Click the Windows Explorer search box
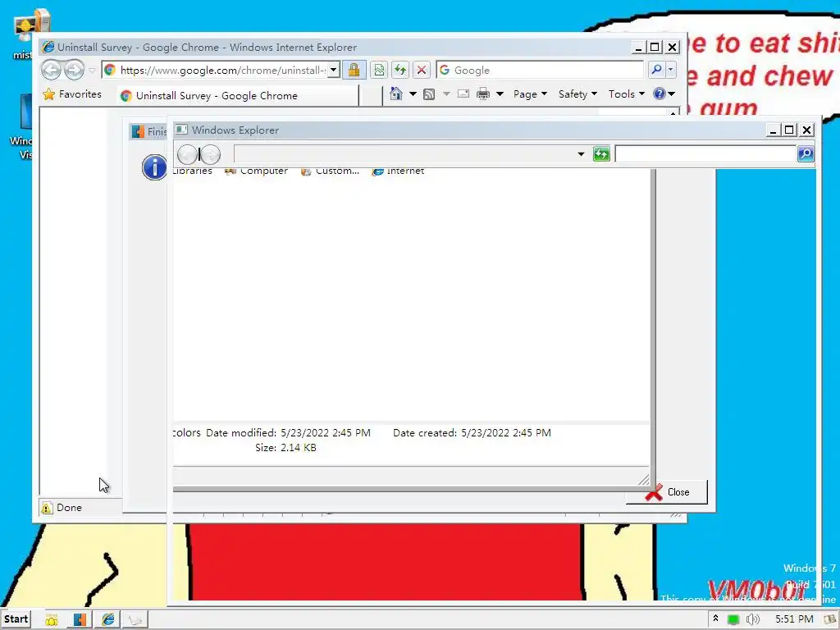Screen dimensions: 840x630 pos(705,154)
